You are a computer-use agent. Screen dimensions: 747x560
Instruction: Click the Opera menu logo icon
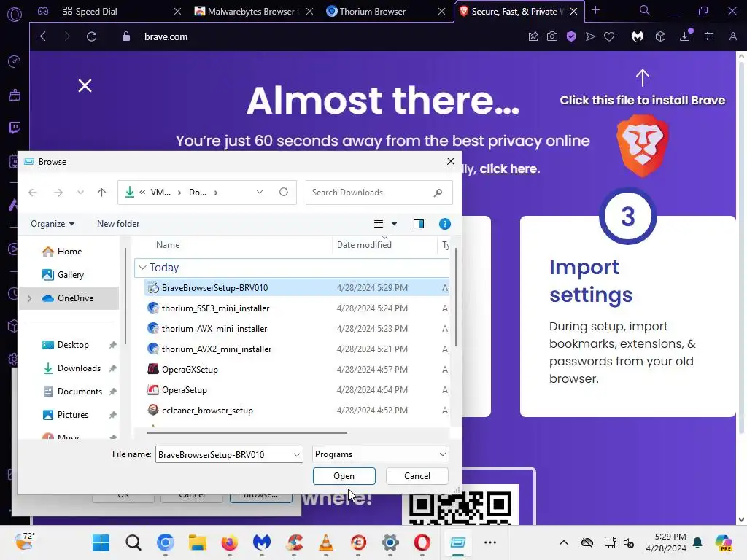pos(15,15)
